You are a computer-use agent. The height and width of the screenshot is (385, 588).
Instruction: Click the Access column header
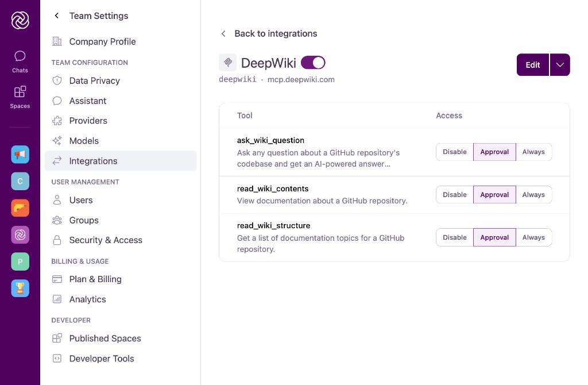[449, 115]
